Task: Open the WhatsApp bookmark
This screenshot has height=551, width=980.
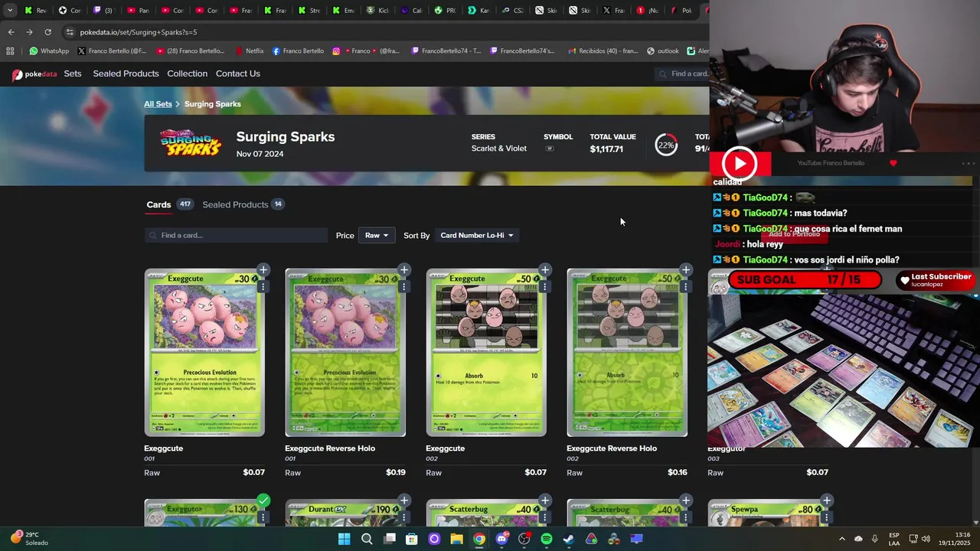Action: 49,51
